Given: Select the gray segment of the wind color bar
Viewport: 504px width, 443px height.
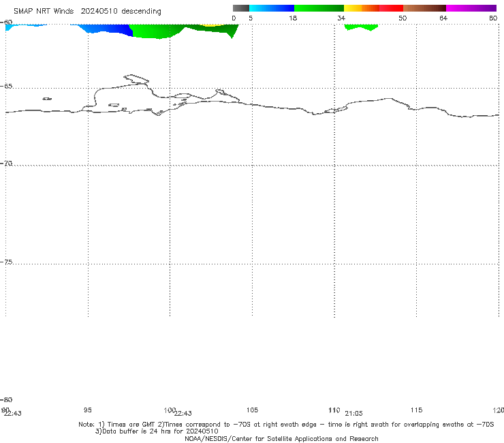Looking at the screenshot, I should pyautogui.click(x=240, y=8).
